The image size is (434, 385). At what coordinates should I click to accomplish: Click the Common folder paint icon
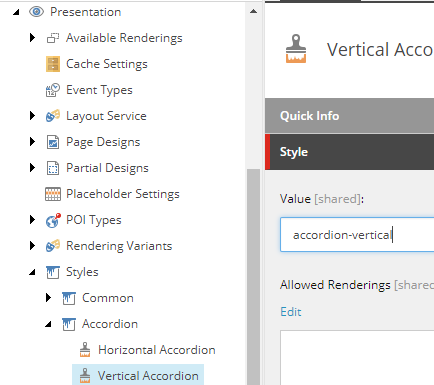pyautogui.click(x=69, y=298)
